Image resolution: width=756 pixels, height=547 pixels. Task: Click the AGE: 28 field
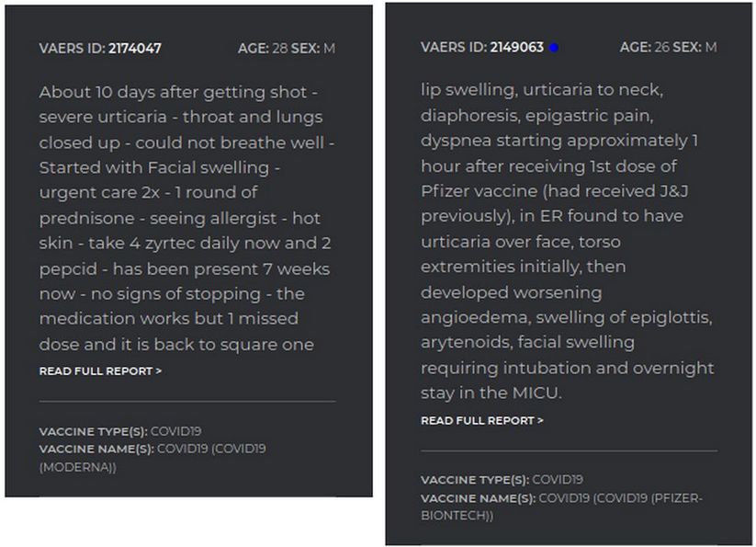pyautogui.click(x=263, y=48)
